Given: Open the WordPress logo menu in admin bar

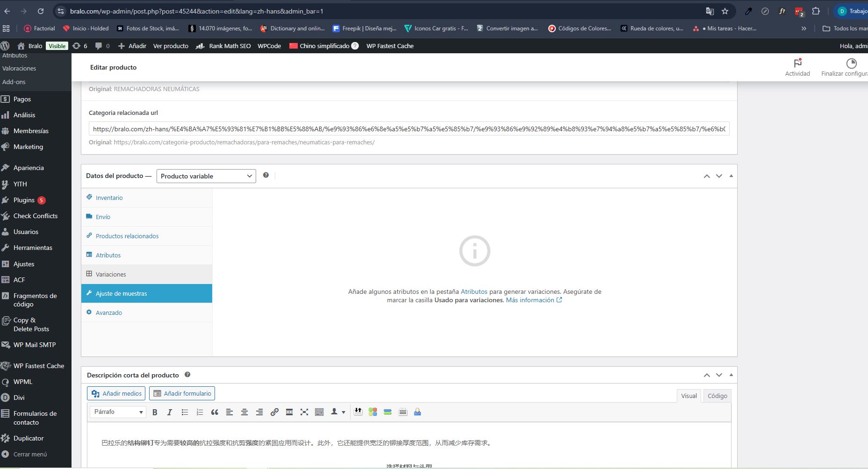Looking at the screenshot, I should point(5,46).
